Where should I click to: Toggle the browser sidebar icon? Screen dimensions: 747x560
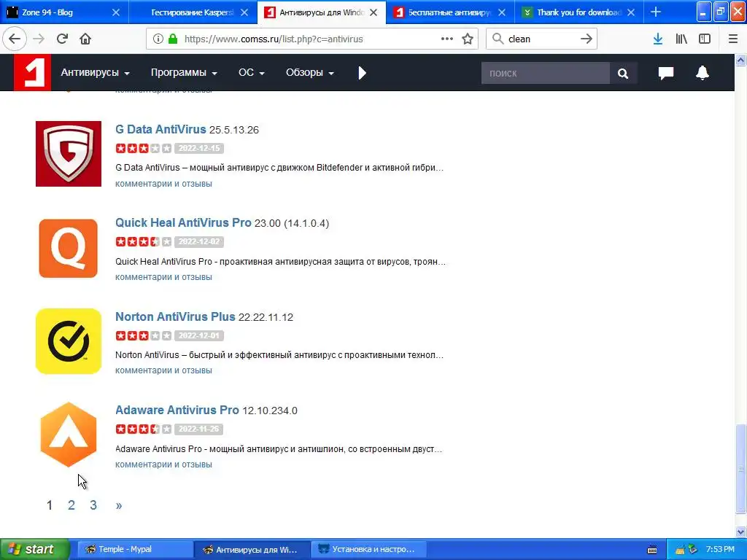[705, 39]
